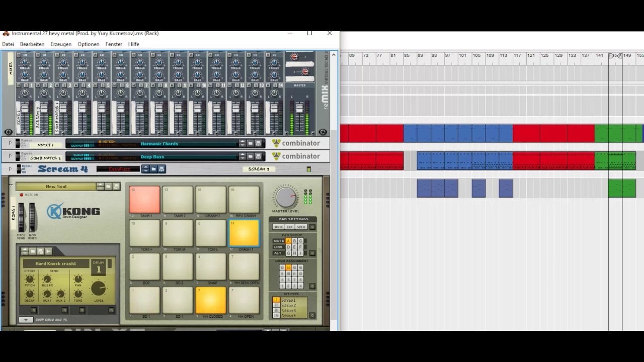Click the pad settings MUTE button
The image size is (644, 362).
click(x=279, y=227)
